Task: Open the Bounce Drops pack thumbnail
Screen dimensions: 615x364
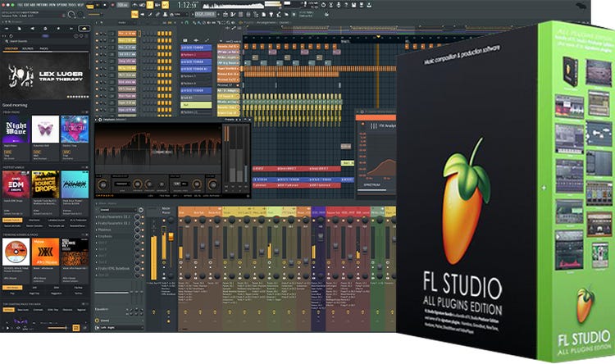Action: pyautogui.click(x=45, y=184)
